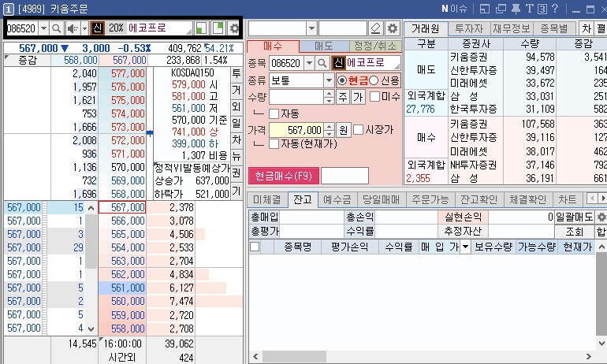Image resolution: width=607 pixels, height=364 pixels.
Task: Click 주 unit button beside quantity
Action: click(x=343, y=97)
